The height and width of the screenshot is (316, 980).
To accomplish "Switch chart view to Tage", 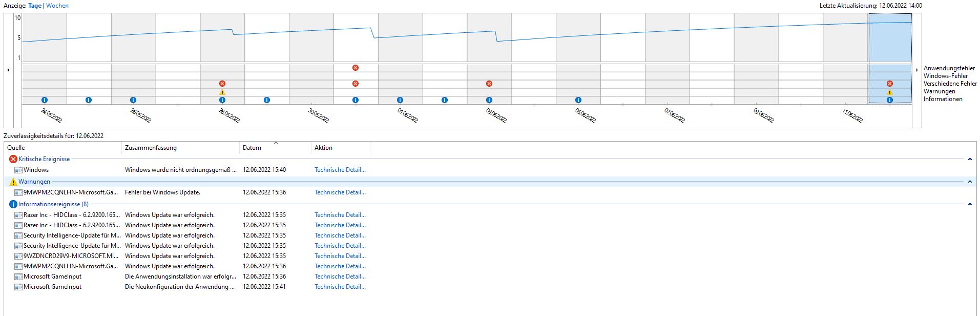I will pyautogui.click(x=35, y=6).
